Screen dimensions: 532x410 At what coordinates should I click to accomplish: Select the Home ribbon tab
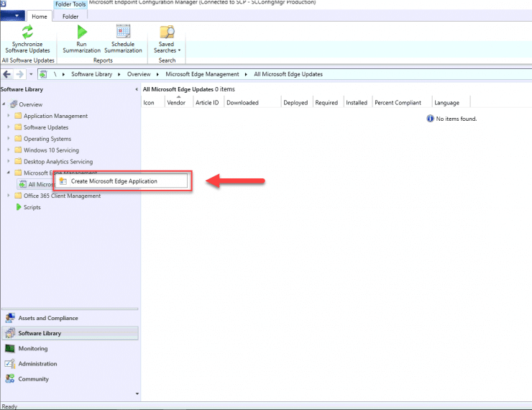39,16
